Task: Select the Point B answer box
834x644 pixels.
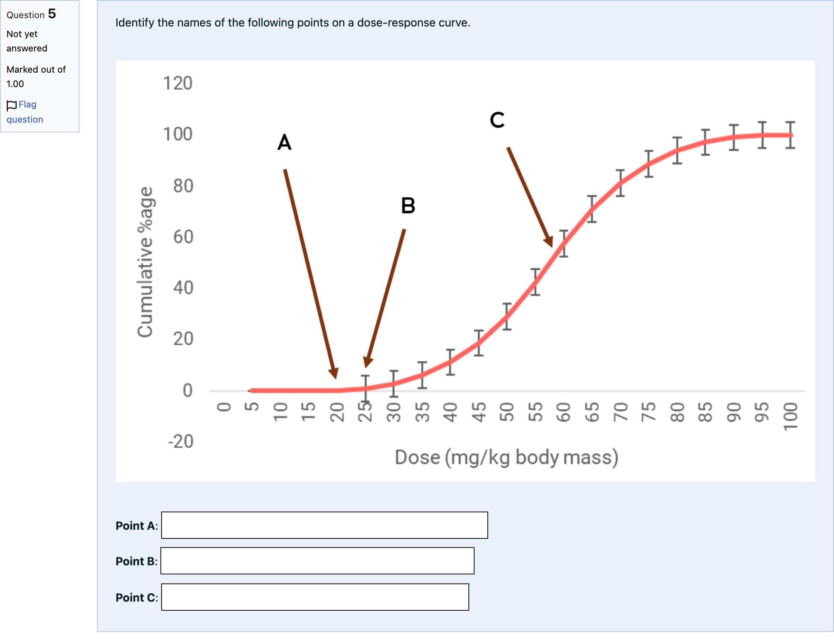Action: click(317, 561)
